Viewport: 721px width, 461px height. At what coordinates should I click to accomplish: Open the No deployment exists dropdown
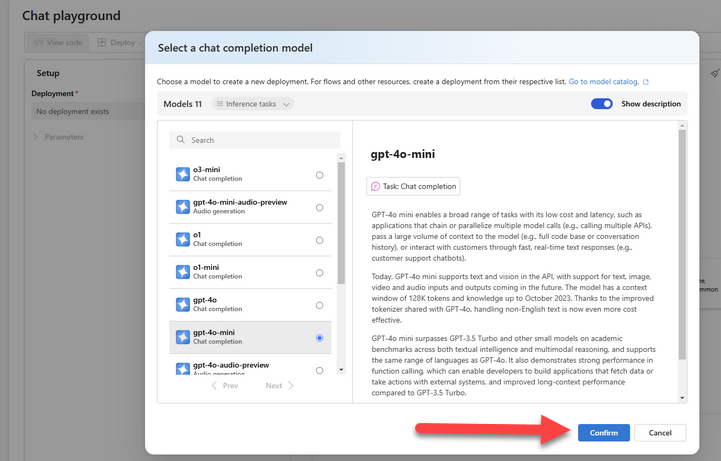(x=88, y=111)
